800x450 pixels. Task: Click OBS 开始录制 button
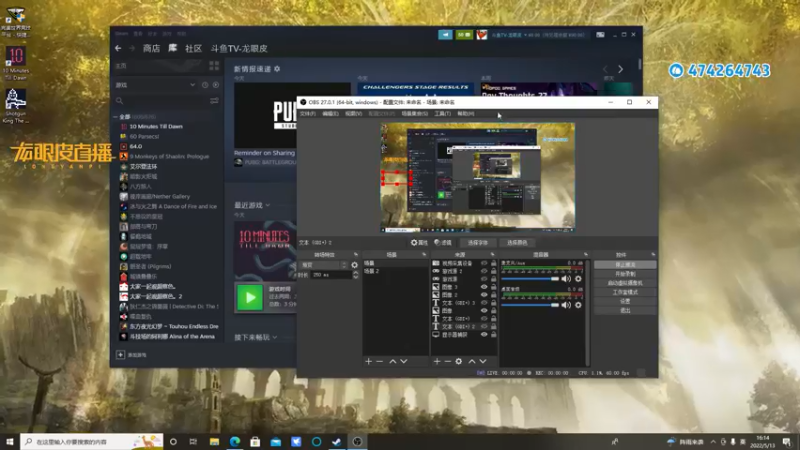tap(625, 274)
